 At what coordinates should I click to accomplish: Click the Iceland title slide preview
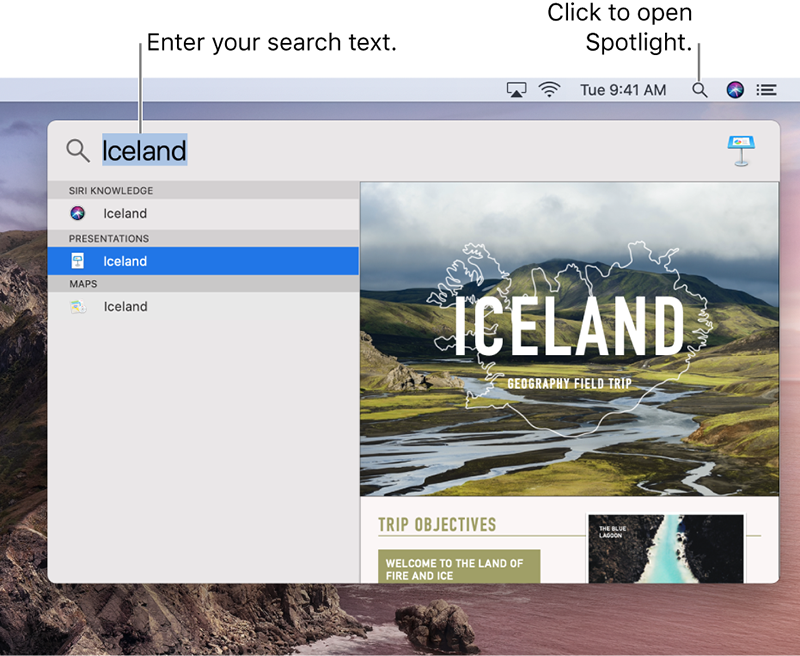[x=568, y=338]
